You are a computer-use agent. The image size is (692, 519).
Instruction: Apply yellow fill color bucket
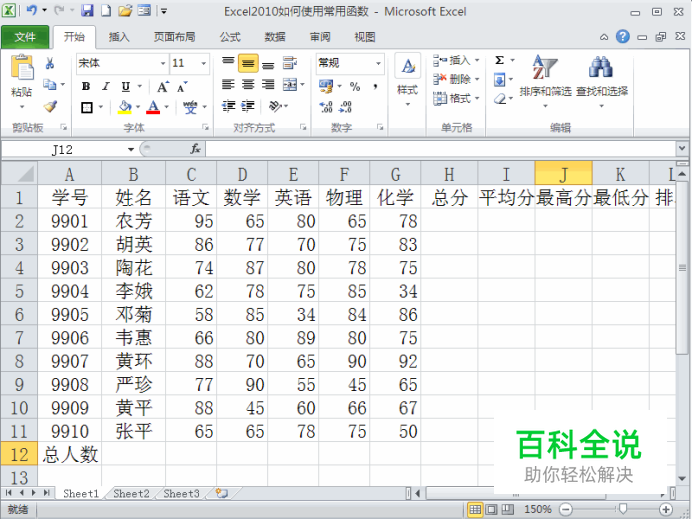125,107
